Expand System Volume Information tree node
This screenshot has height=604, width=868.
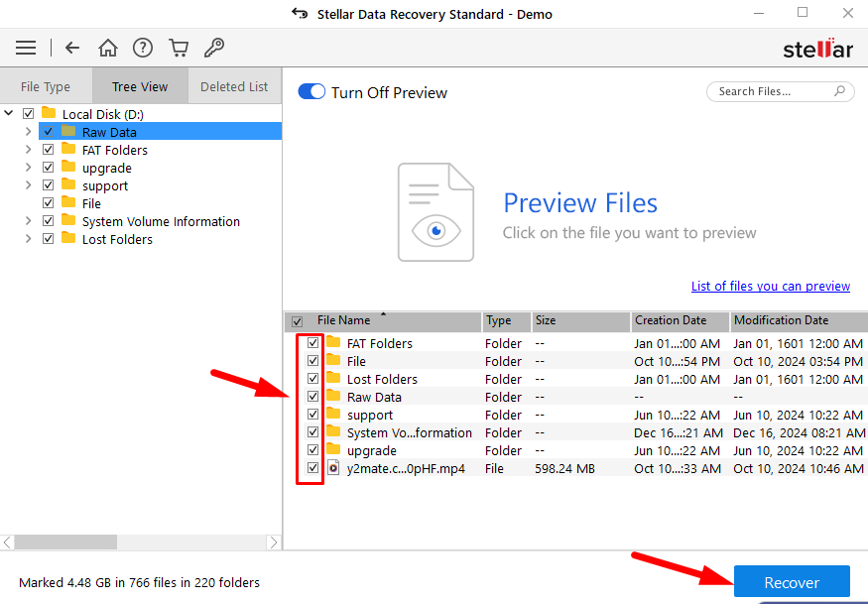[28, 221]
